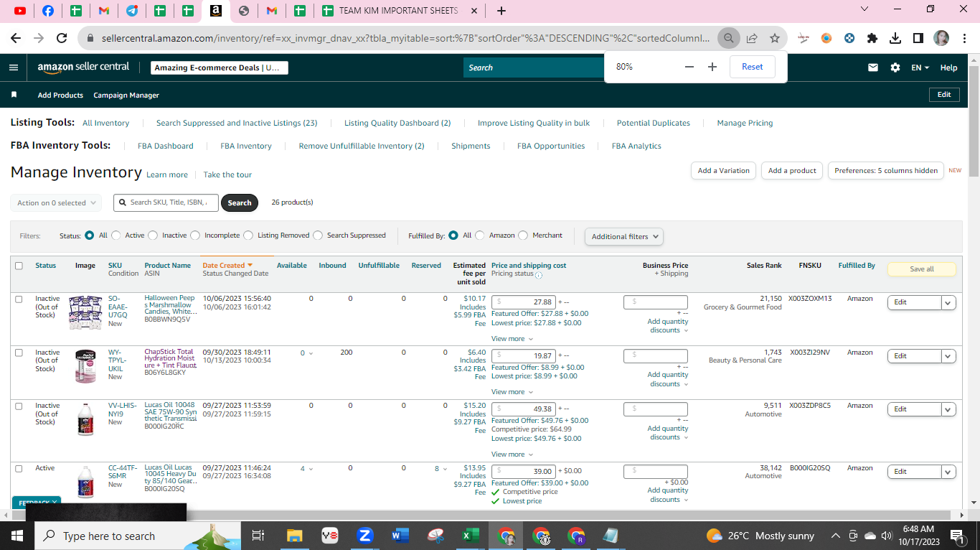The height and width of the screenshot is (550, 980).
Task: Open the ChapStick product thumbnail image
Action: click(x=85, y=366)
